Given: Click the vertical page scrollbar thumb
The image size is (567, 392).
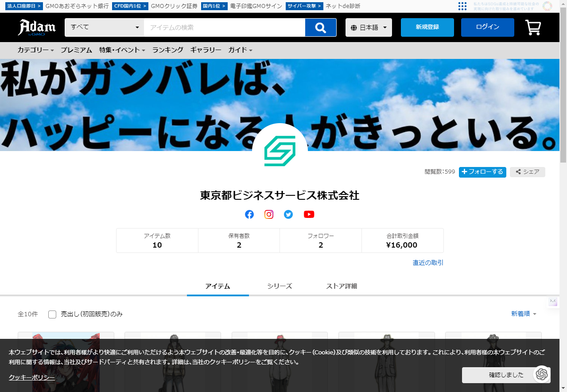Looking at the screenshot, I should tap(563, 84).
